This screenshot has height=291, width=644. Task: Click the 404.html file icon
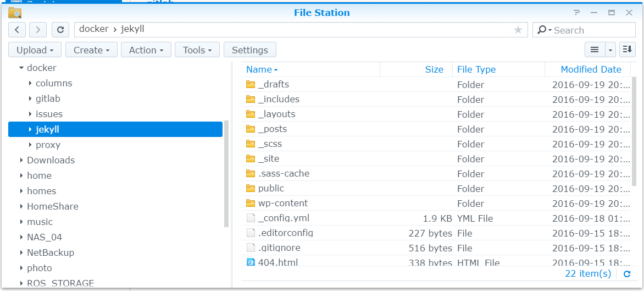coord(251,262)
